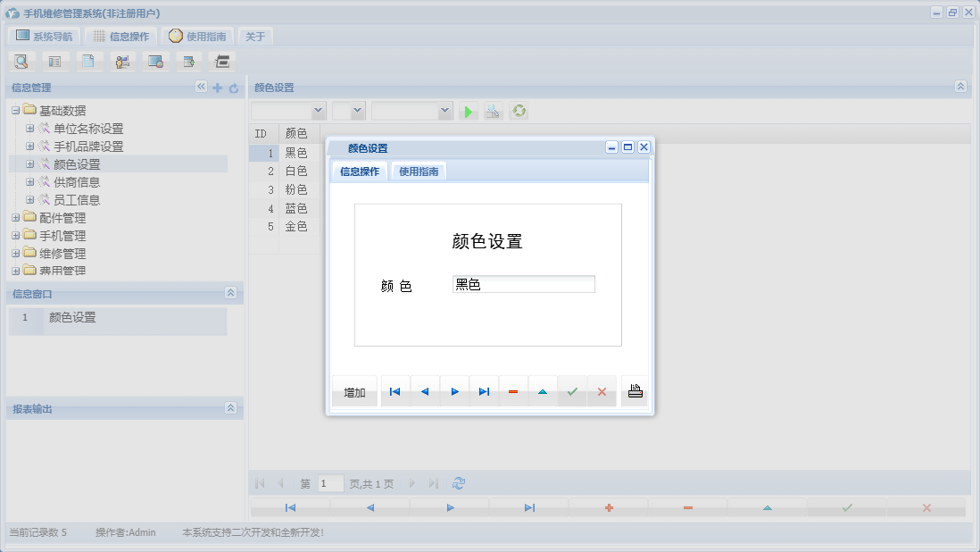Open the user management icon in the toolbar
Viewport: 980px width, 552px height.
click(122, 61)
